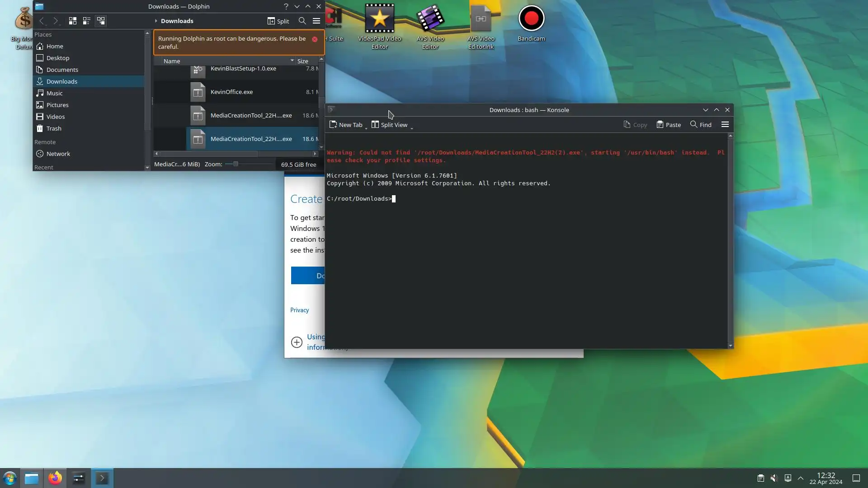The height and width of the screenshot is (488, 868).
Task: Open Dolphin hamburger menu
Action: coord(316,21)
